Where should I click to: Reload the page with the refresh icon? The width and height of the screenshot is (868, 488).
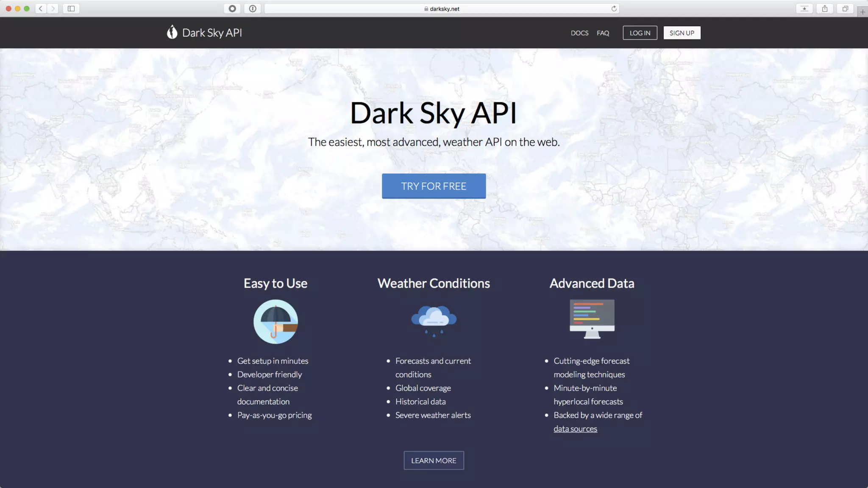pyautogui.click(x=614, y=8)
